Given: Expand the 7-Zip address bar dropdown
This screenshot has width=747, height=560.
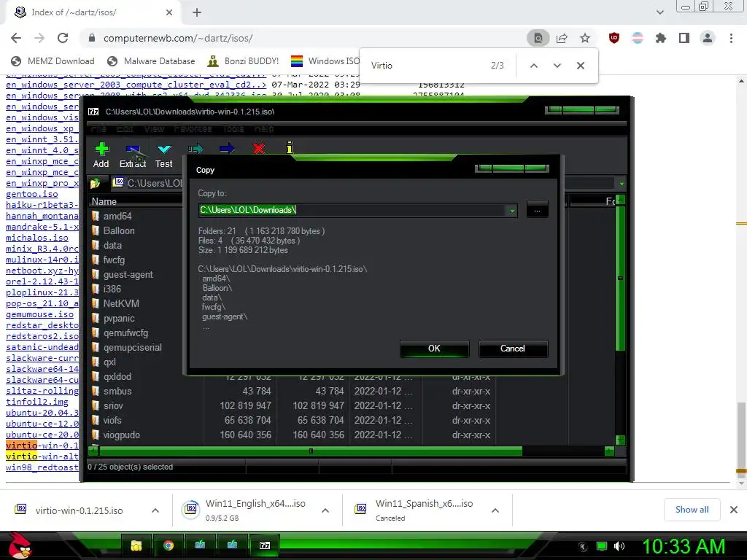Looking at the screenshot, I should (622, 183).
